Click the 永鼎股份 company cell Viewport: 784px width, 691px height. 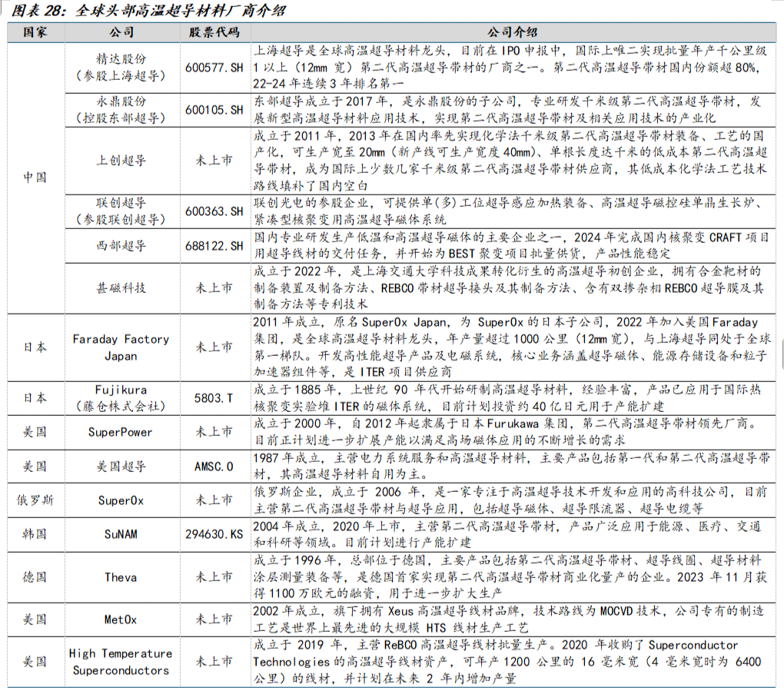click(x=121, y=109)
